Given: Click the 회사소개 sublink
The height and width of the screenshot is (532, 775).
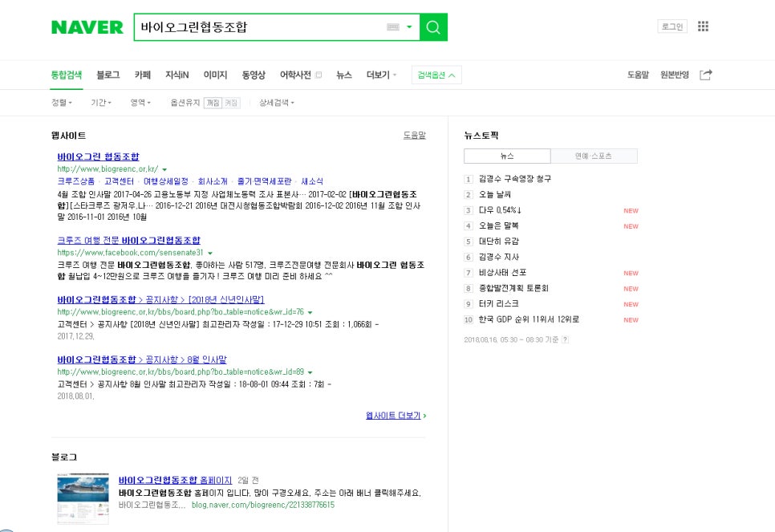Looking at the screenshot, I should (213, 181).
